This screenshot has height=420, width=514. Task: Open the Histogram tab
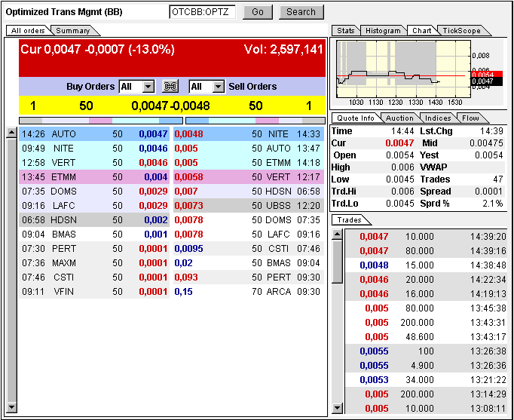[383, 30]
